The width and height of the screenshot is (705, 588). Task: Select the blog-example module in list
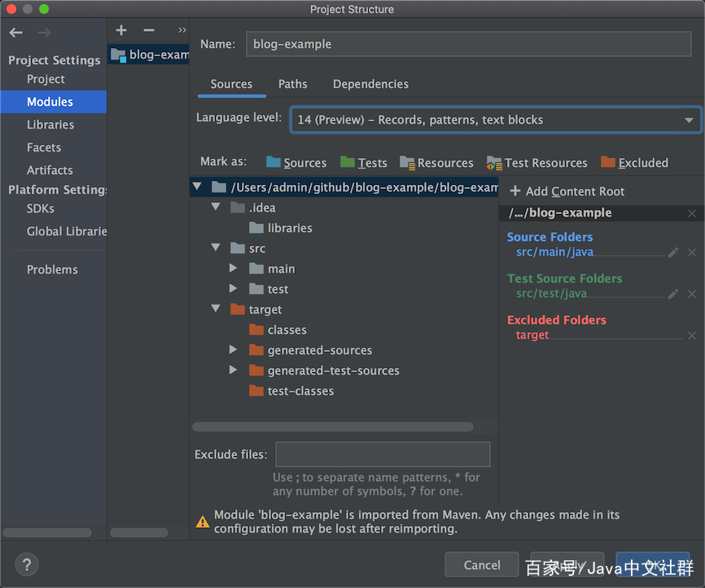tap(149, 55)
